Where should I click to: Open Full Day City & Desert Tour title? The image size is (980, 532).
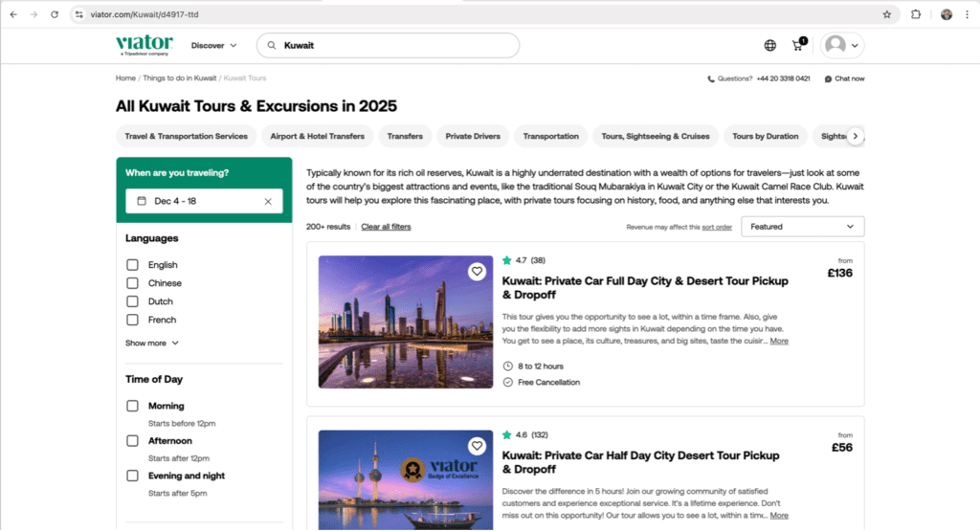[645, 288]
